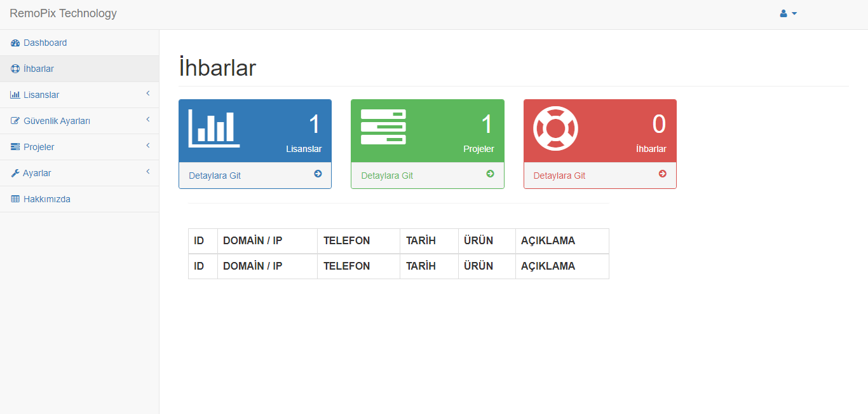Click Detaylara Git link under Projeler
The width and height of the screenshot is (868, 414).
tap(387, 176)
